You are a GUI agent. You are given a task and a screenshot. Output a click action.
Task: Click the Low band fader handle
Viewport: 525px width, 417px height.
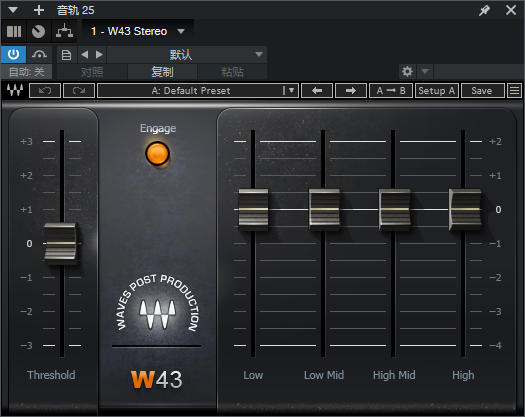(253, 210)
